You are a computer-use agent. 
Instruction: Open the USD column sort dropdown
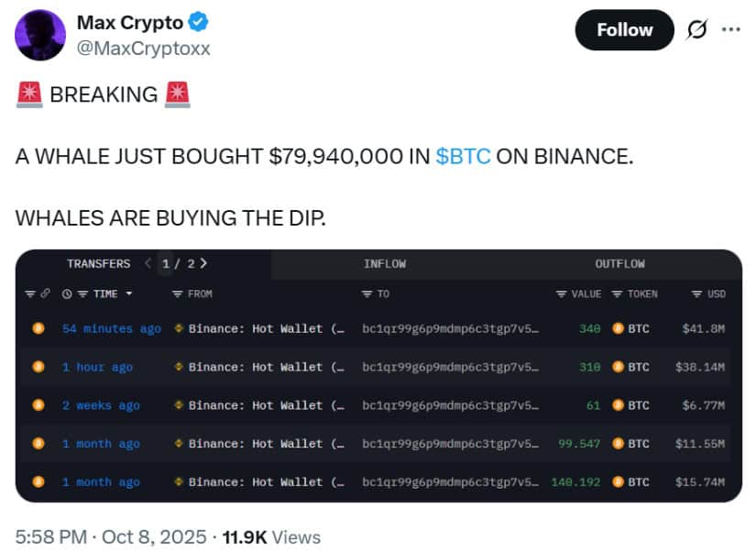(x=698, y=294)
